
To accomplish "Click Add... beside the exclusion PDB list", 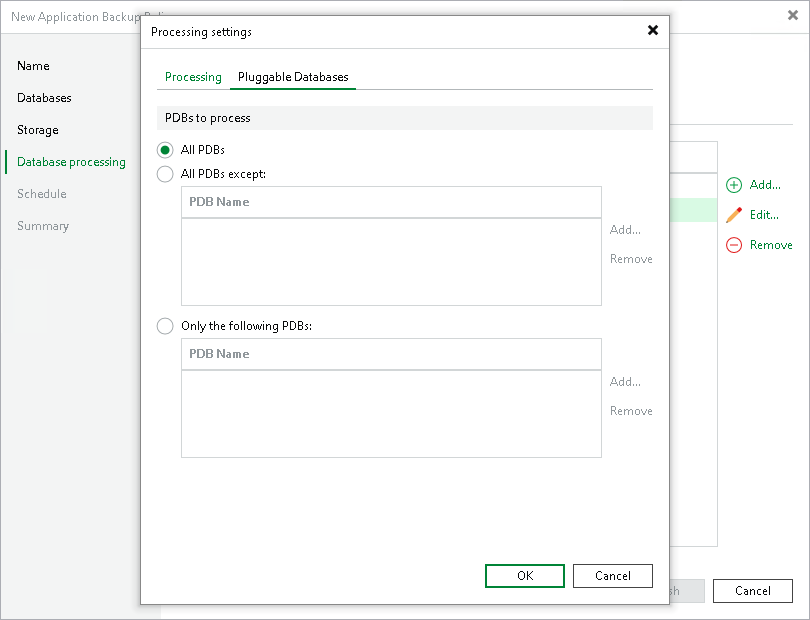I will (x=624, y=229).
